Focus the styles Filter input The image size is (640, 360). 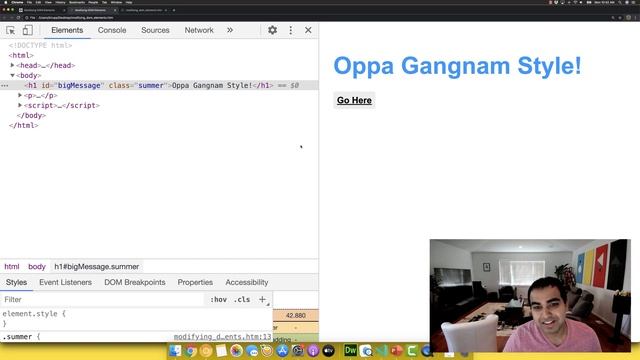tap(102, 300)
